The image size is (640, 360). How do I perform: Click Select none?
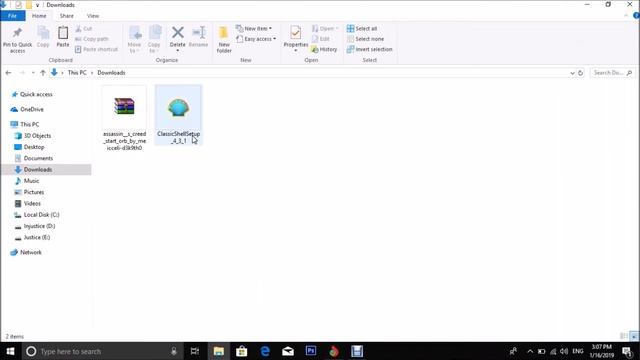(365, 39)
